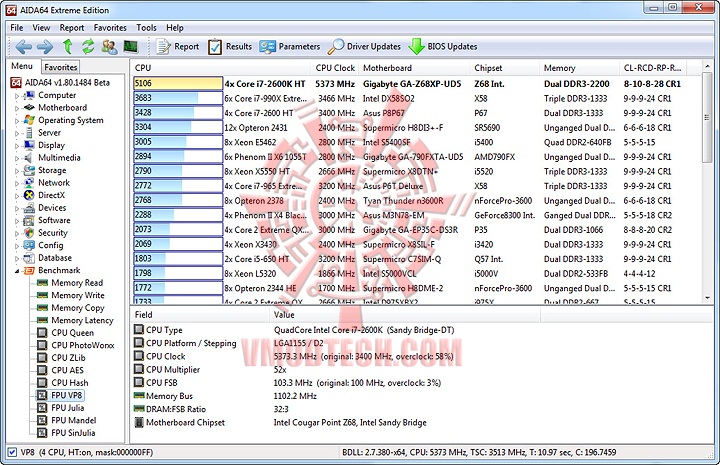Open the Tools menu
This screenshot has width=720, height=465.
[146, 28]
